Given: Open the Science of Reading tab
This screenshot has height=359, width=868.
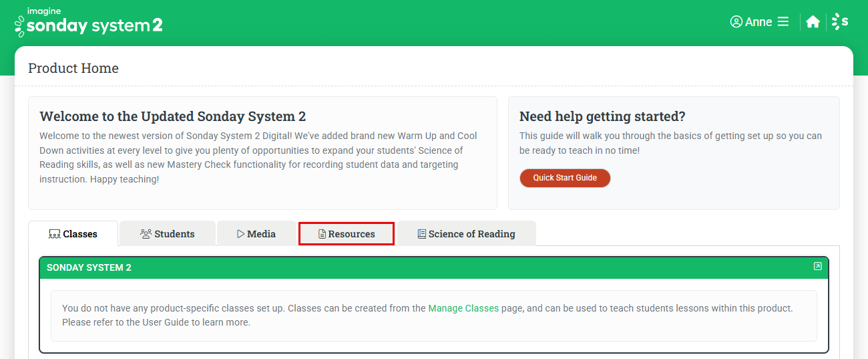Looking at the screenshot, I should [x=466, y=234].
